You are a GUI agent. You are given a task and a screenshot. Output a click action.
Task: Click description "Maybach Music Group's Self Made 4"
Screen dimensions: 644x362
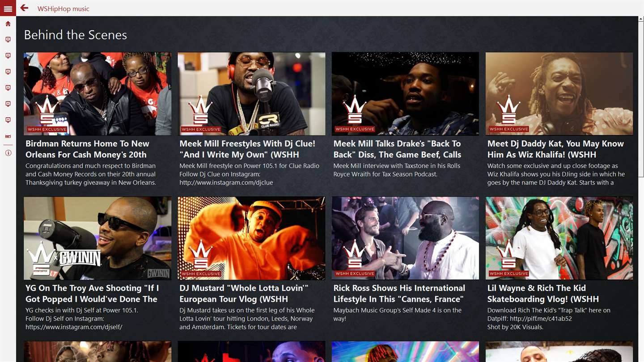(398, 314)
